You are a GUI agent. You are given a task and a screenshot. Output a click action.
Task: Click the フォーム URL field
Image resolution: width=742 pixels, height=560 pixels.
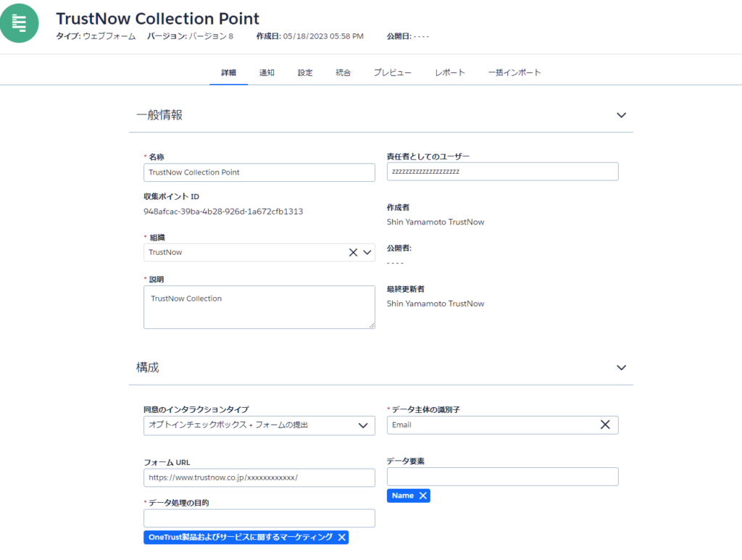tap(259, 477)
